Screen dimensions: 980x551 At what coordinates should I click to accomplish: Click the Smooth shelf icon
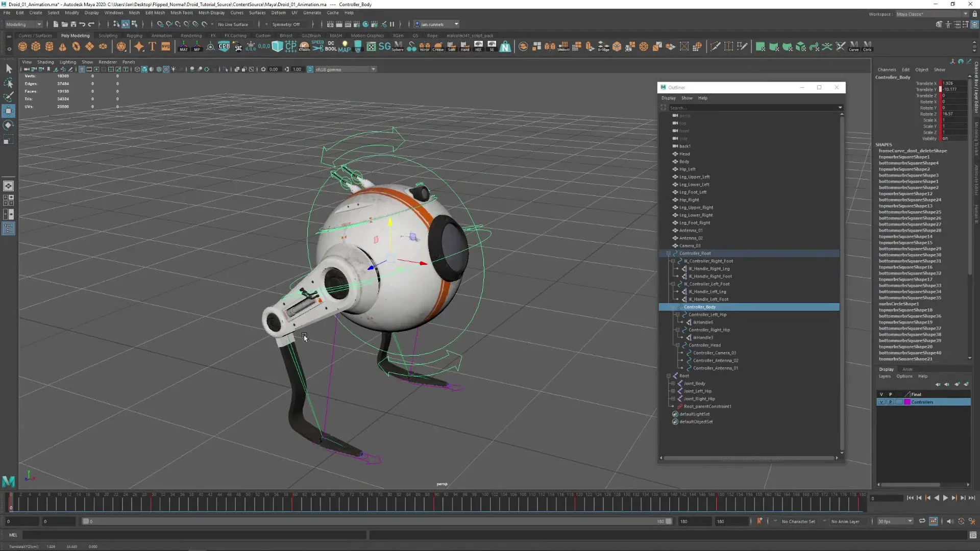coord(563,46)
